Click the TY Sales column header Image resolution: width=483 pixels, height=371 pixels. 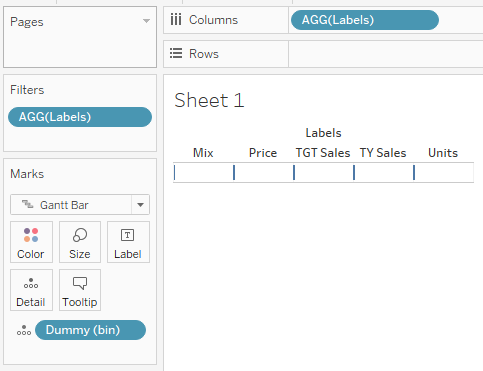pos(383,153)
